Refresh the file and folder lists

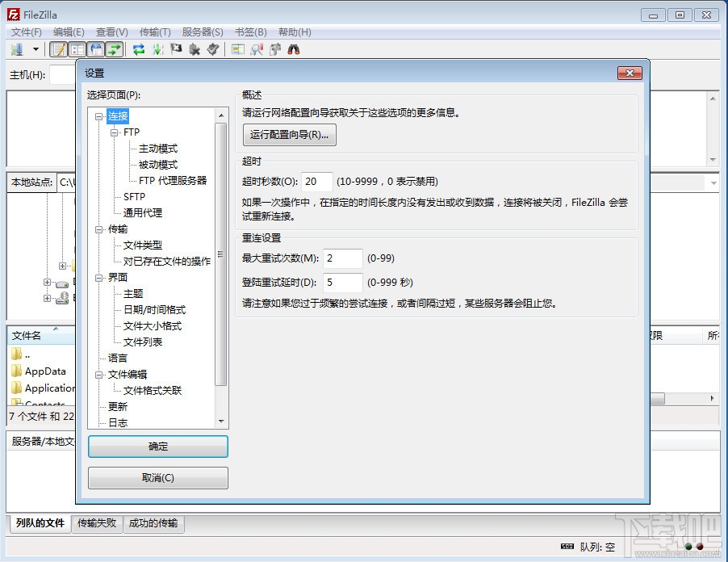139,49
